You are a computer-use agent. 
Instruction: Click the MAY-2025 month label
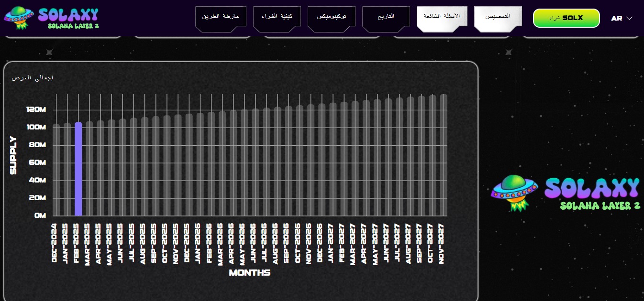click(110, 244)
